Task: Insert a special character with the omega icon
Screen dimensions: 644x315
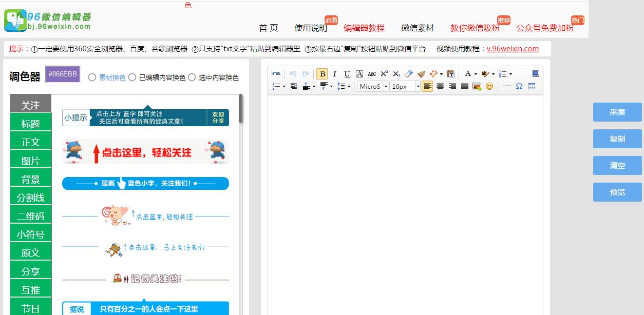Action: [x=519, y=86]
